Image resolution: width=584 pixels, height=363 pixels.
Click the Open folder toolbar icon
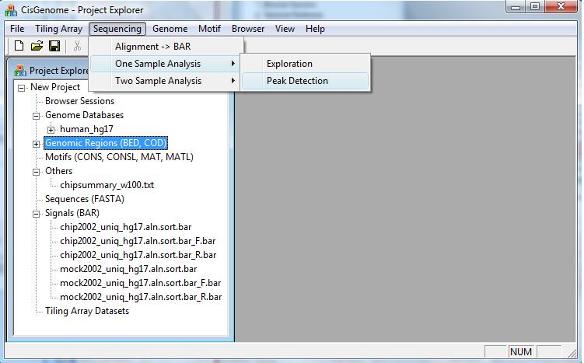point(36,46)
